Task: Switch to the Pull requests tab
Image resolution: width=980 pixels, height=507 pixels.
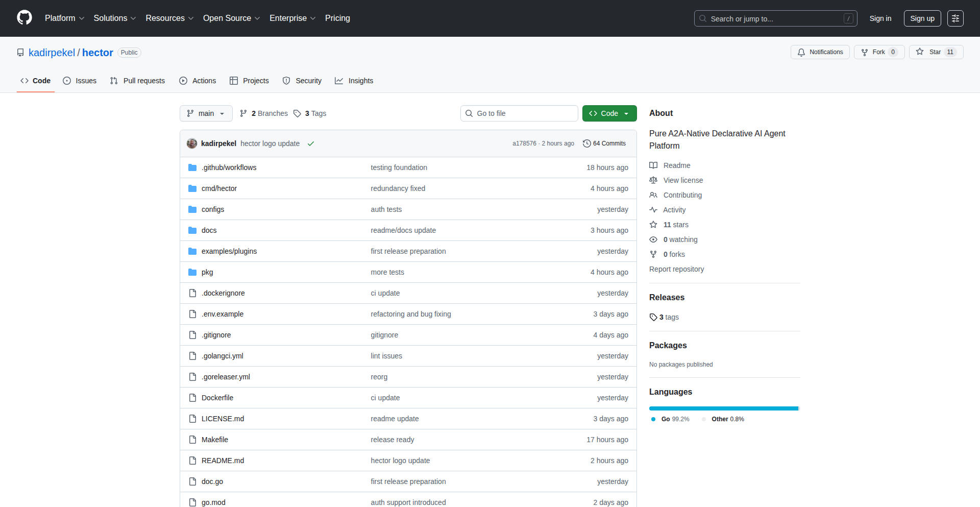Action: (x=138, y=81)
